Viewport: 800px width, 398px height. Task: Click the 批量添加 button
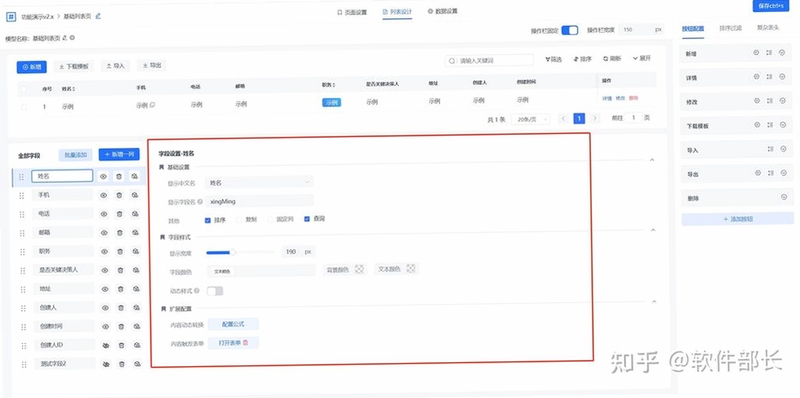point(76,155)
